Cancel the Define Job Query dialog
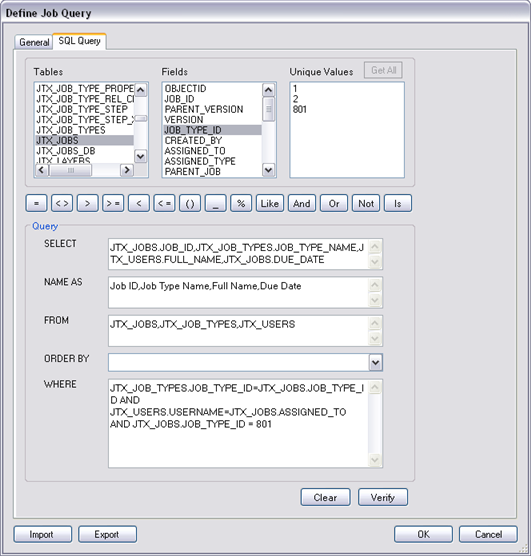Screen dimensions: 531x556 click(488, 534)
